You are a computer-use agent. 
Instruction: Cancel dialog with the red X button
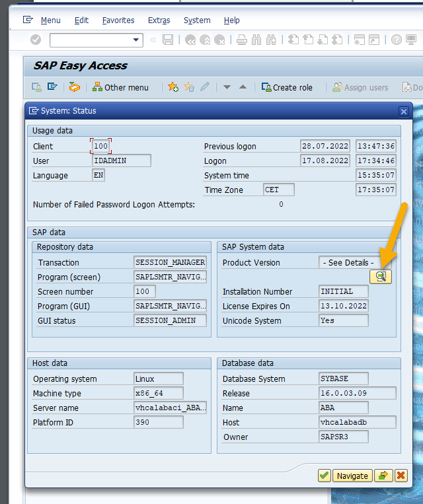[400, 476]
